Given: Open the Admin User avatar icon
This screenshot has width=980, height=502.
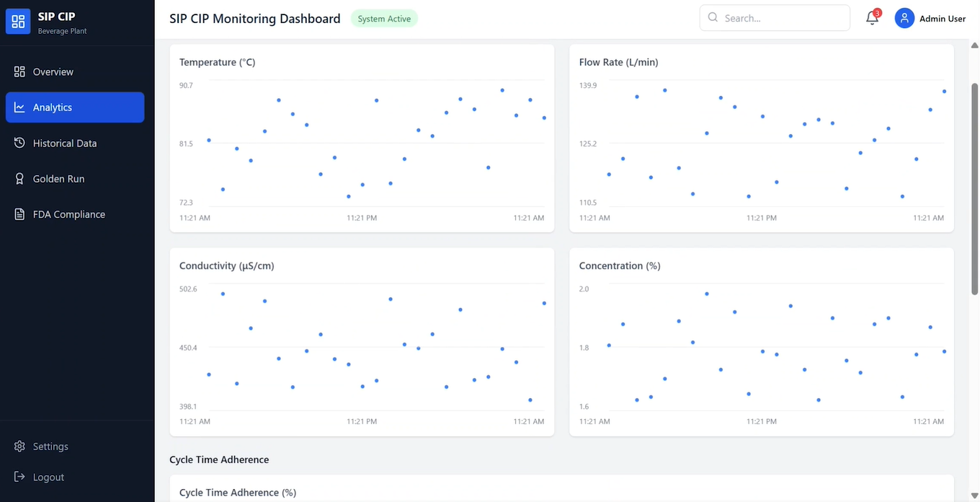Looking at the screenshot, I should [x=904, y=17].
